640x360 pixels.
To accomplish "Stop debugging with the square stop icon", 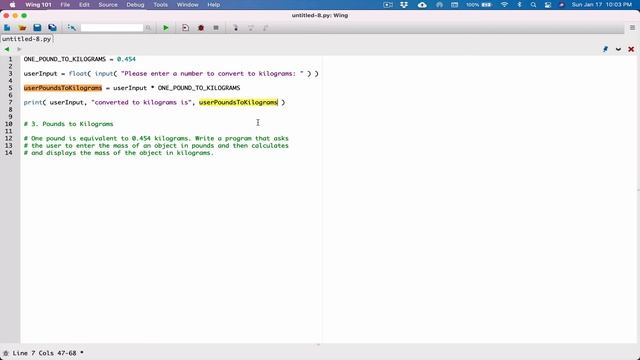I will pos(216,28).
